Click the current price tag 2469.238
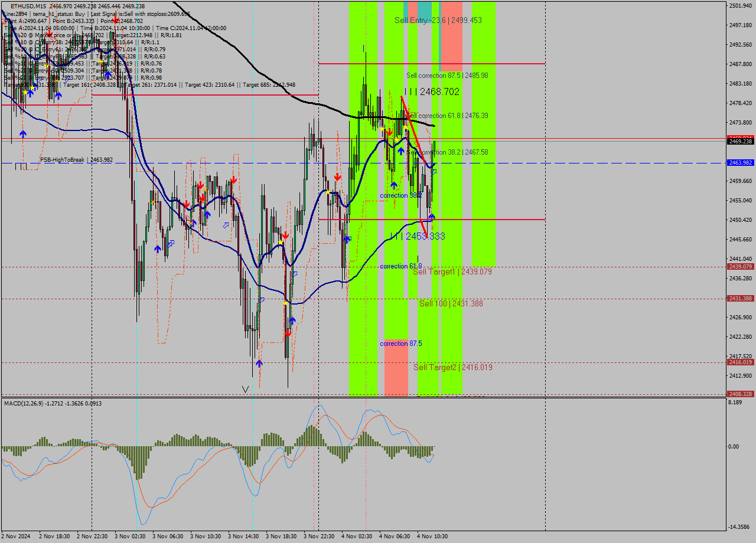 click(x=741, y=141)
